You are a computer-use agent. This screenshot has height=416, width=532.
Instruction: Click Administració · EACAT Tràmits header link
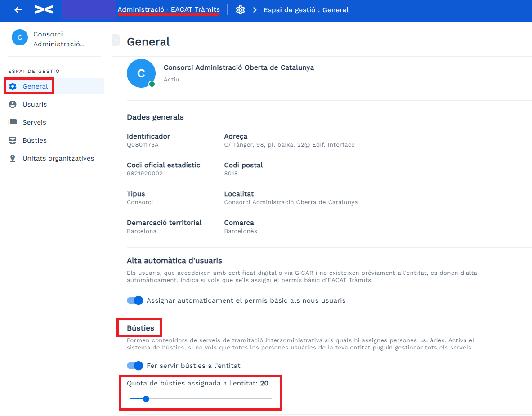click(x=169, y=9)
